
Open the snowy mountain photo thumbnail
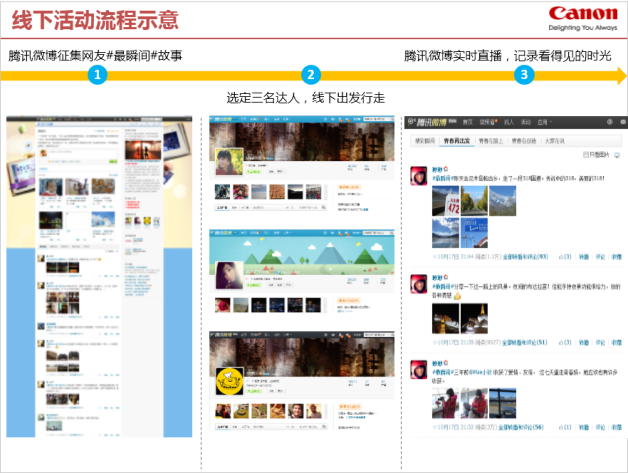click(x=503, y=201)
